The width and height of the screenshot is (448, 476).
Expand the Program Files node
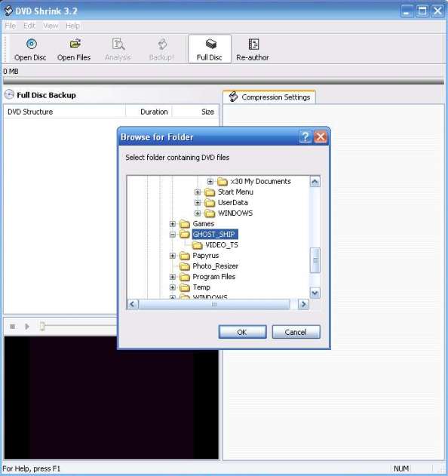tap(173, 277)
